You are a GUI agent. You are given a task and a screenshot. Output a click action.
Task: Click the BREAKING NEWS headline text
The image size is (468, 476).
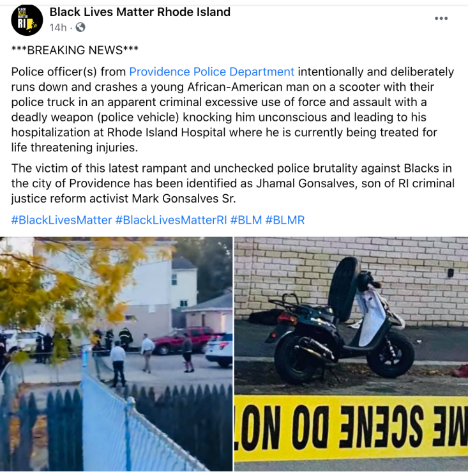point(75,50)
